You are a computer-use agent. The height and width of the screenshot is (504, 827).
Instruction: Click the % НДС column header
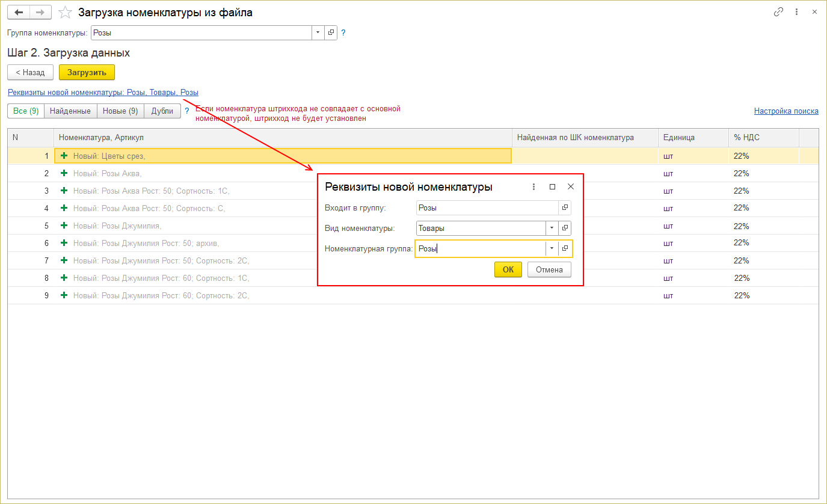coord(764,137)
